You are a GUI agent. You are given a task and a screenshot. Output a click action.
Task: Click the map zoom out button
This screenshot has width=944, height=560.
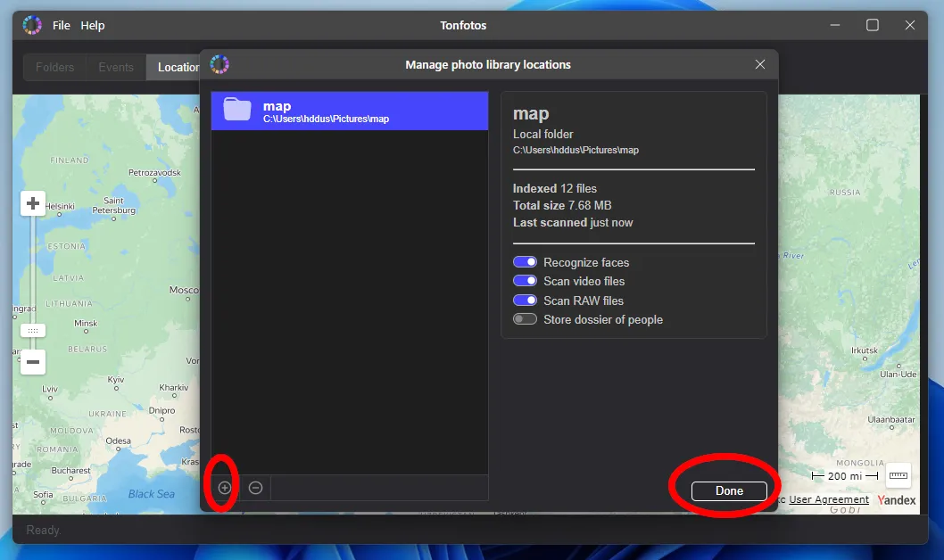tap(33, 362)
